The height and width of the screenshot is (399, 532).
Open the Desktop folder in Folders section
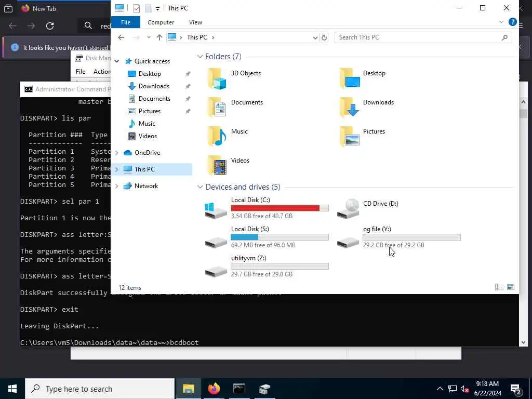pos(362,78)
